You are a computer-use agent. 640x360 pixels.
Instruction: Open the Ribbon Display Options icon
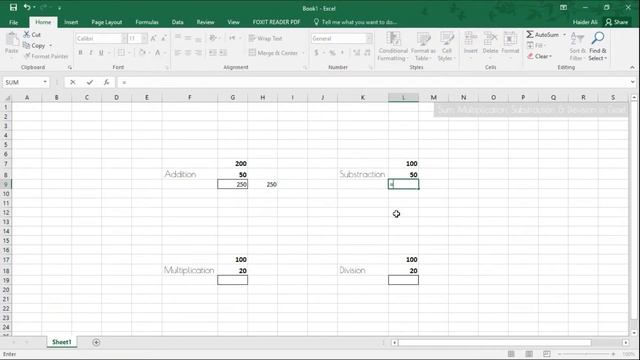tap(563, 7)
